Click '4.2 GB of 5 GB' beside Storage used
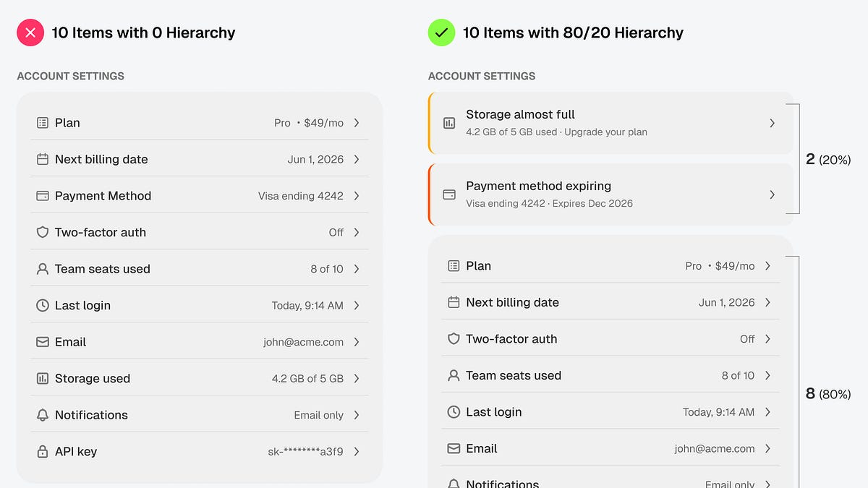 point(307,379)
